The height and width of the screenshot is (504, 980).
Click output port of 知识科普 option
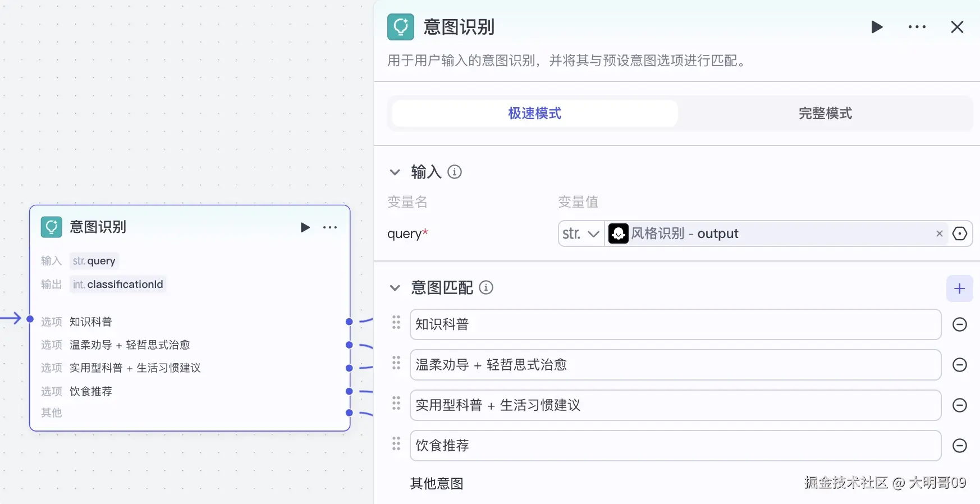click(x=349, y=322)
